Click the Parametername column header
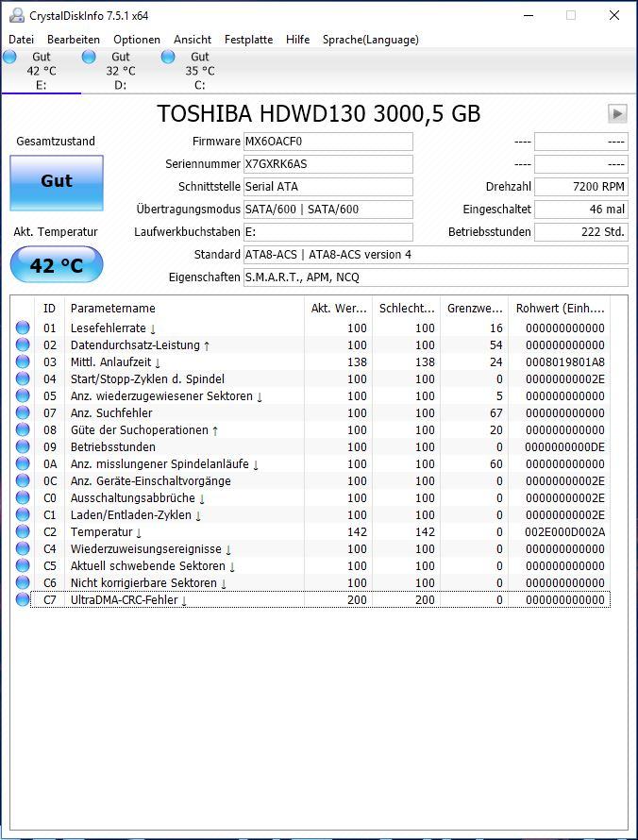 pyautogui.click(x=184, y=308)
